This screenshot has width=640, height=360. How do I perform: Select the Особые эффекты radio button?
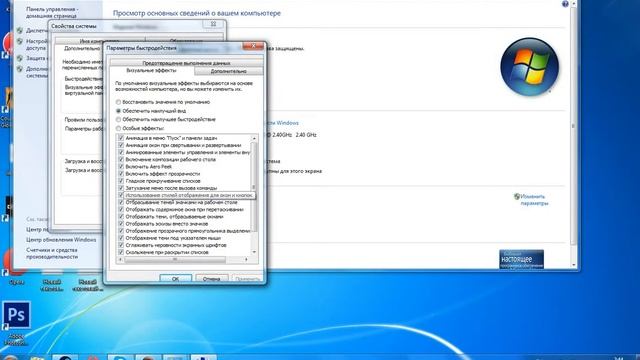118,128
